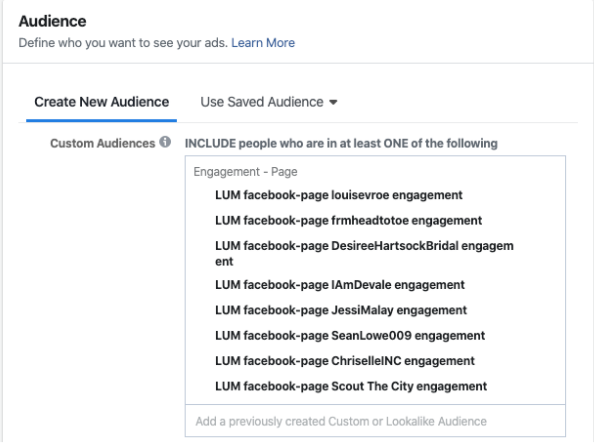Click inside the selected audiences list box
594x444 pixels.
375,280
